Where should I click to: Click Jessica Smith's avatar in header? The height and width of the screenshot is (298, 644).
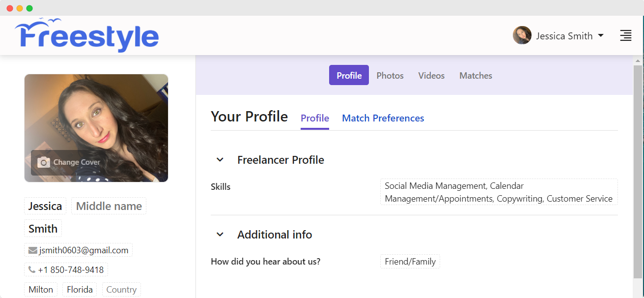click(x=522, y=35)
